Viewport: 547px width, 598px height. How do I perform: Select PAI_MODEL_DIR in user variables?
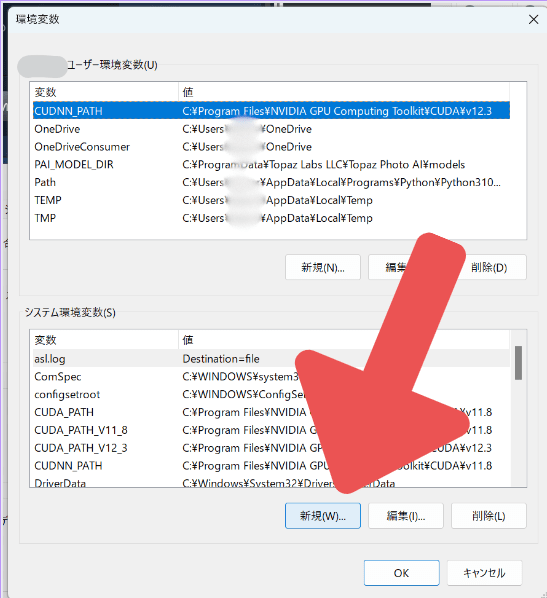pos(271,164)
